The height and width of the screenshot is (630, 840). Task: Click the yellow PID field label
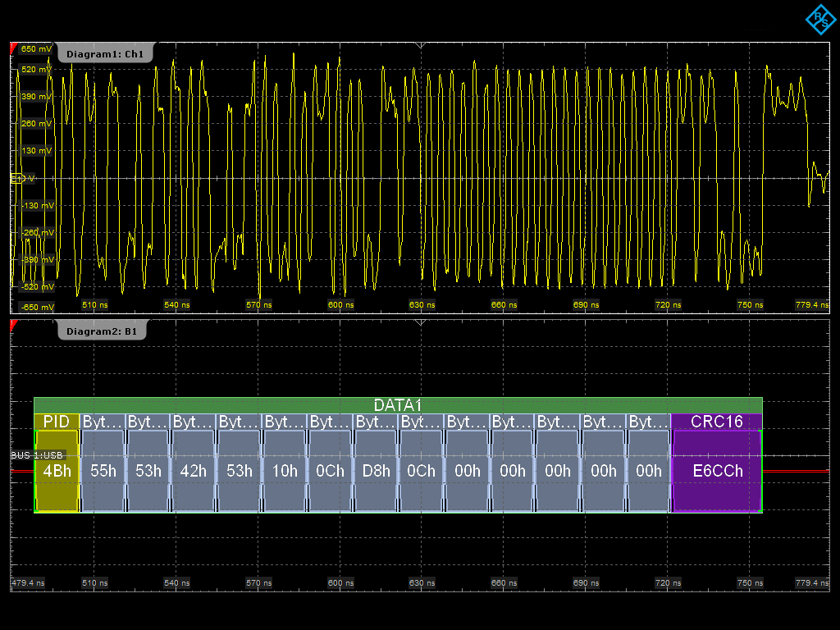[57, 422]
